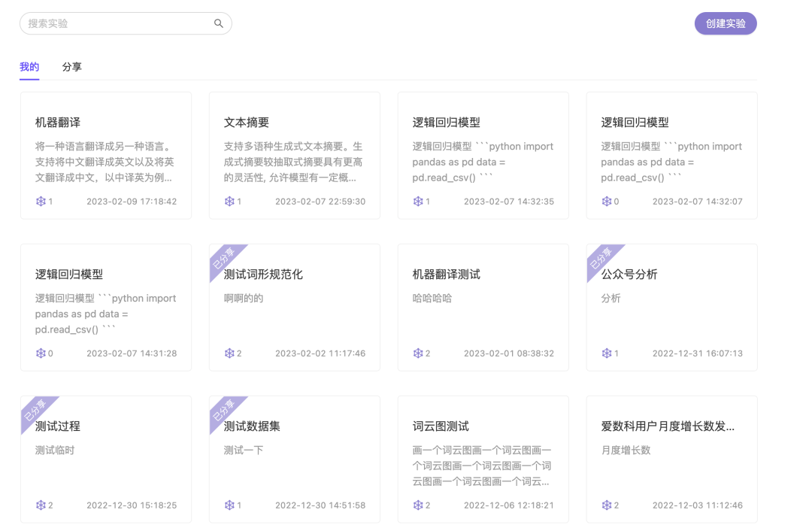Image resolution: width=812 pixels, height=531 pixels.
Task: Click the model icon on 测试过程 card
Action: tap(41, 505)
